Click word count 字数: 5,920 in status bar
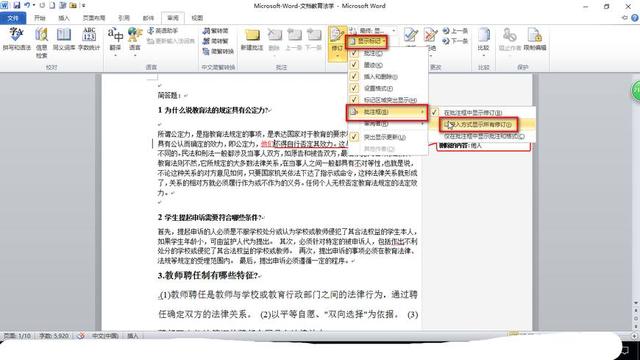 click(x=54, y=336)
